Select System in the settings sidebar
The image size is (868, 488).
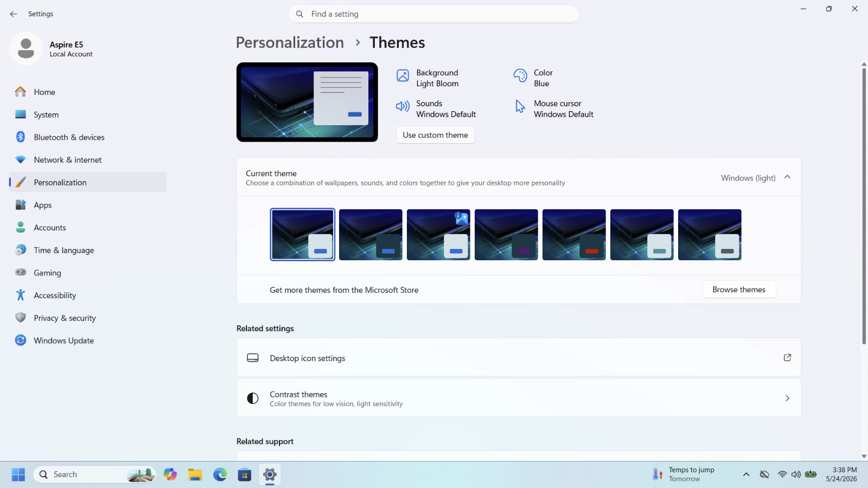coord(88,115)
